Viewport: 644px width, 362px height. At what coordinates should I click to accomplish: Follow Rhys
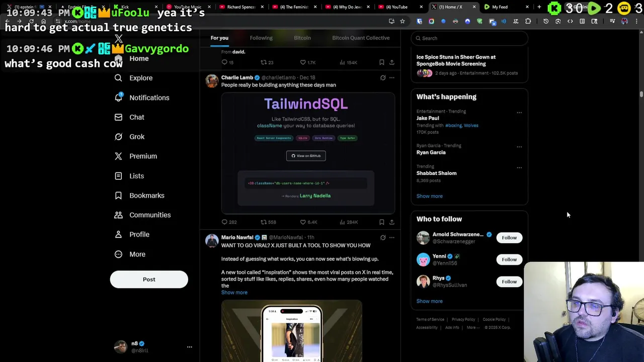point(509,282)
